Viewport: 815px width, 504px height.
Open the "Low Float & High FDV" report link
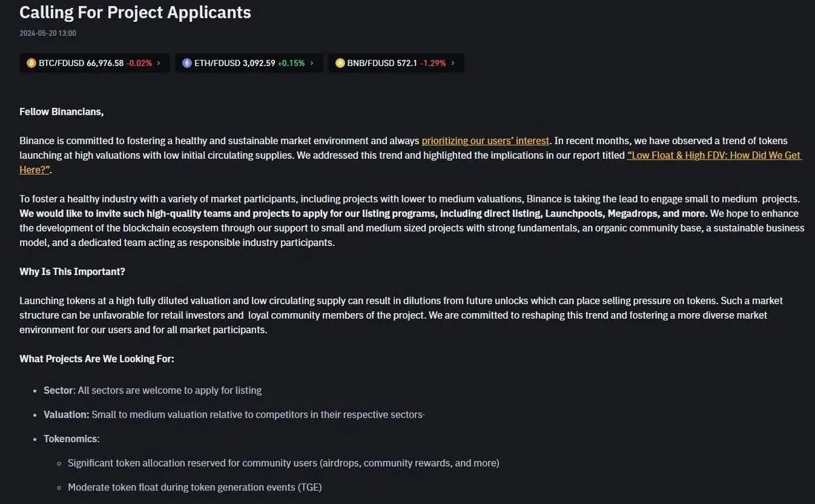tap(714, 156)
